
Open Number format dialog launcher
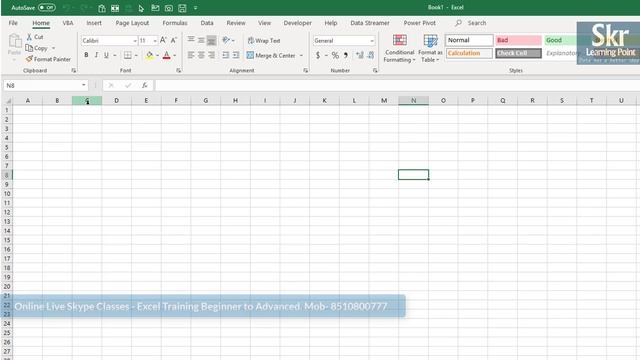click(375, 71)
